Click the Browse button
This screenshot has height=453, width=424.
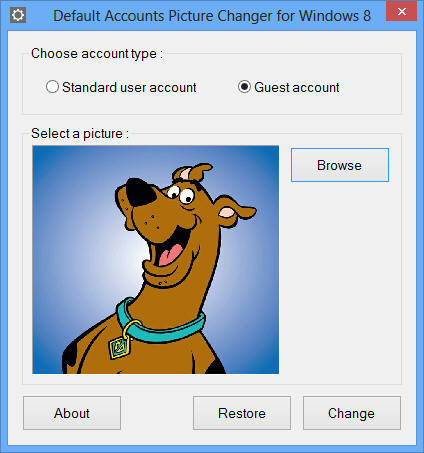[x=340, y=165]
